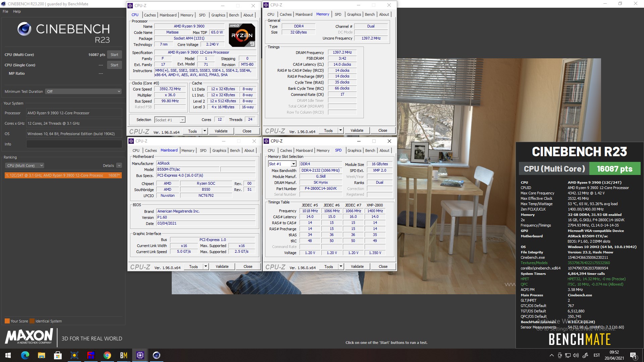Select the CPU-Z taskbar icon
This screenshot has width=644, height=362.
[140, 355]
